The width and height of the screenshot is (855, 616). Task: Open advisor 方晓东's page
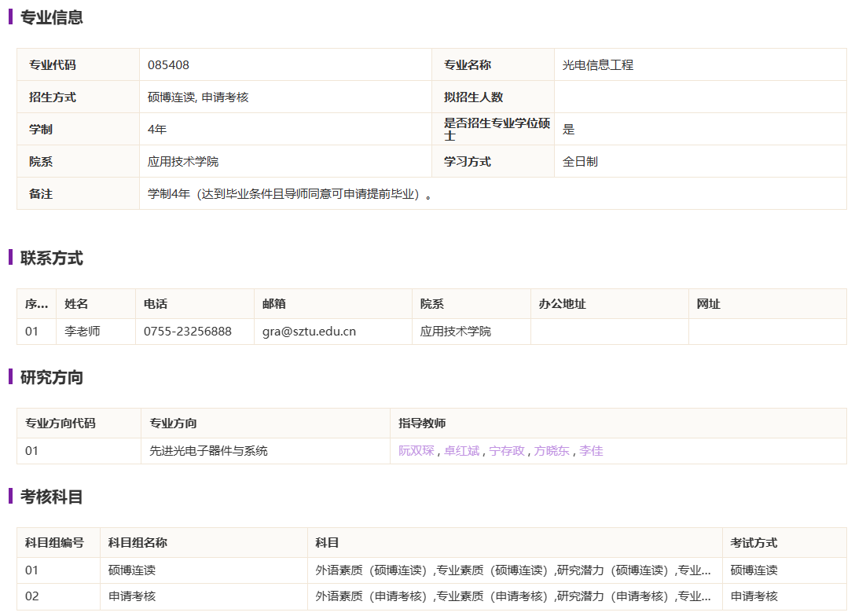pos(552,451)
